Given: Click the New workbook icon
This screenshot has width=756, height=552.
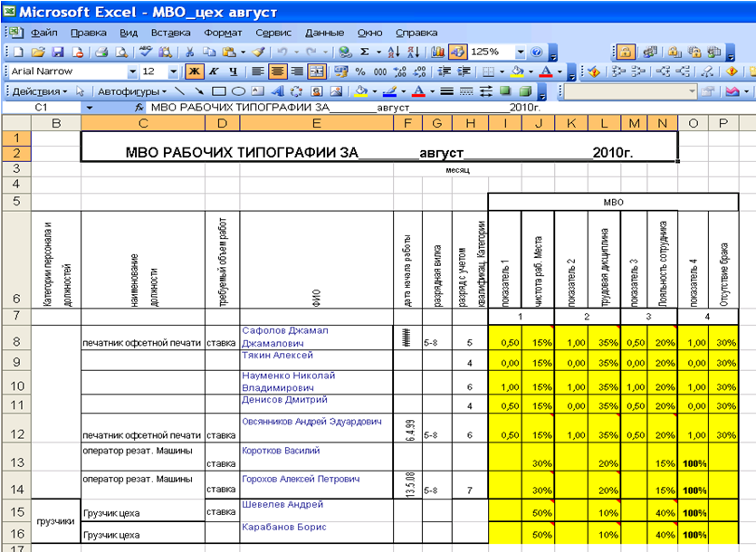Looking at the screenshot, I should pos(18,52).
